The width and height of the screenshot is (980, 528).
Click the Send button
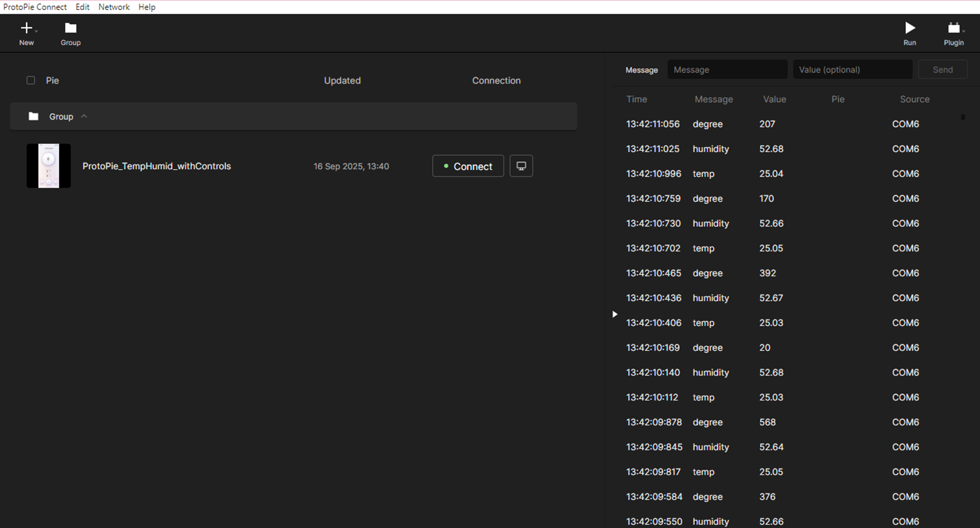[942, 70]
